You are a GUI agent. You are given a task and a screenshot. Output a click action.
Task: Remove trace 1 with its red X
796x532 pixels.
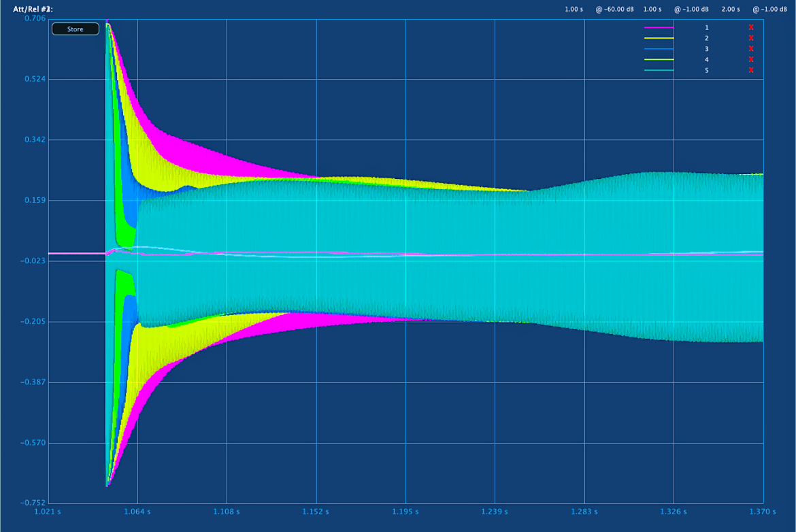point(751,27)
